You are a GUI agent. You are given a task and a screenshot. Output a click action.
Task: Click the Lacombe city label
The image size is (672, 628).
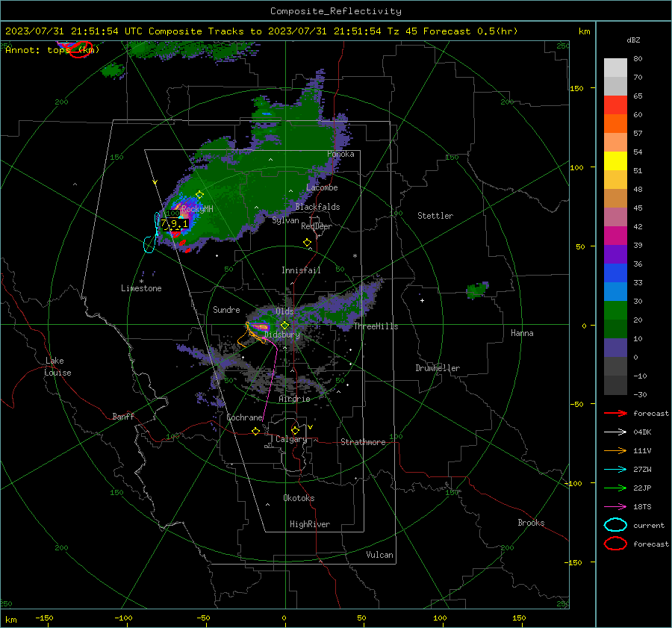pos(322,187)
